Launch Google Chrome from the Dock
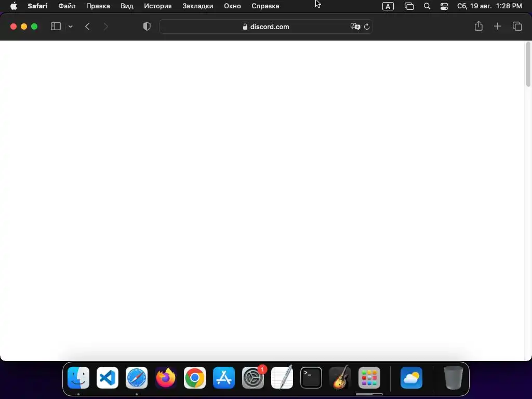This screenshot has height=399, width=532. (x=195, y=378)
